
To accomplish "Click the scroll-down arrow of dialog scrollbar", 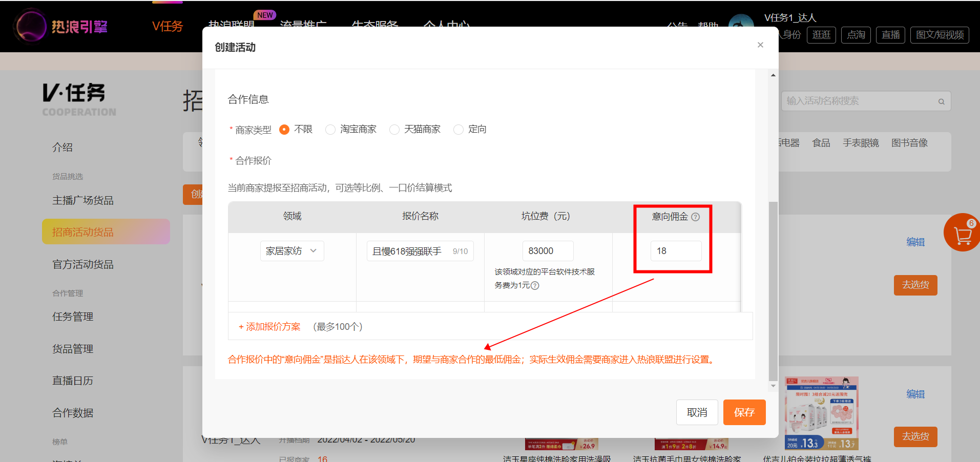I will tap(773, 386).
